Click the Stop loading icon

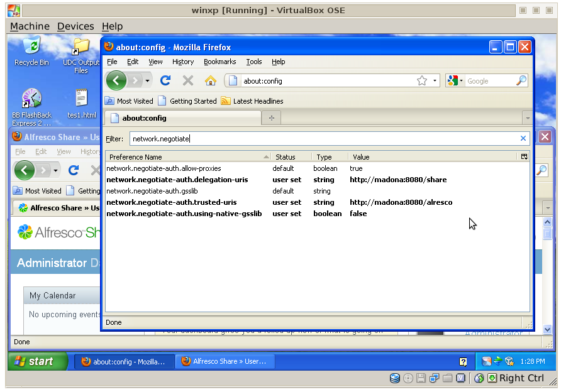[187, 80]
